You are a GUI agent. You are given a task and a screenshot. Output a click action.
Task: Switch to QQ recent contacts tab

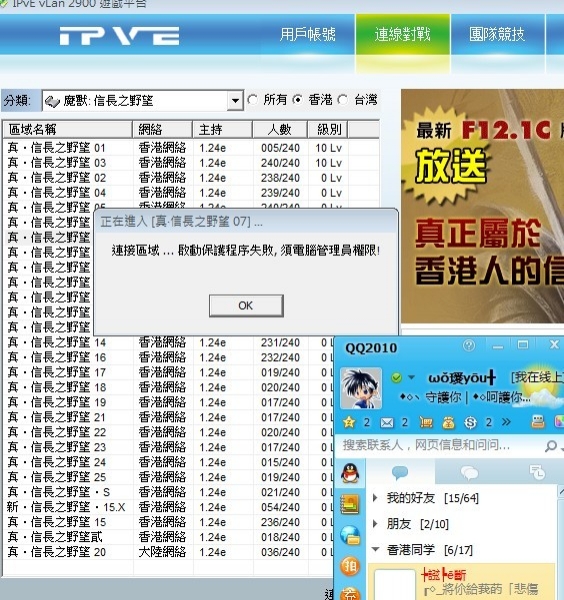click(537, 473)
